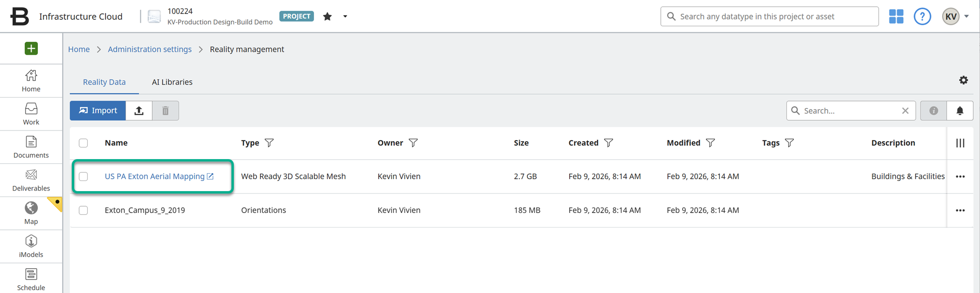Favorite the project with star icon
Image resolution: width=980 pixels, height=293 pixels.
[x=327, y=16]
